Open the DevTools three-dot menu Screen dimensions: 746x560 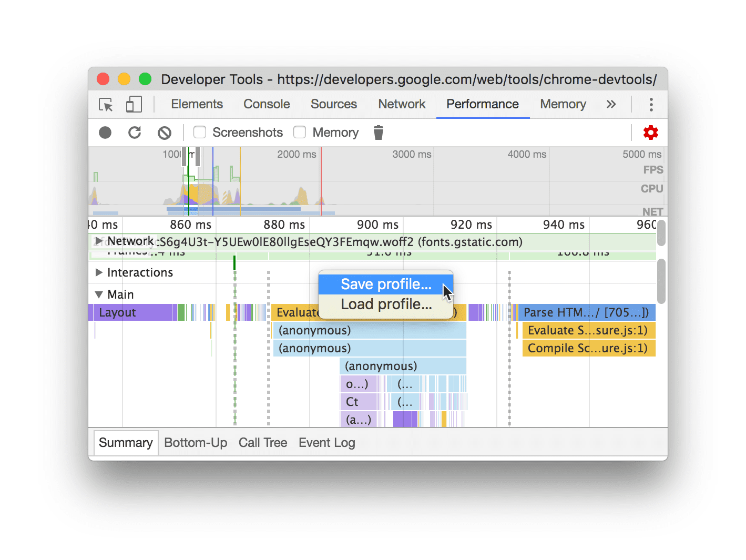click(x=651, y=105)
